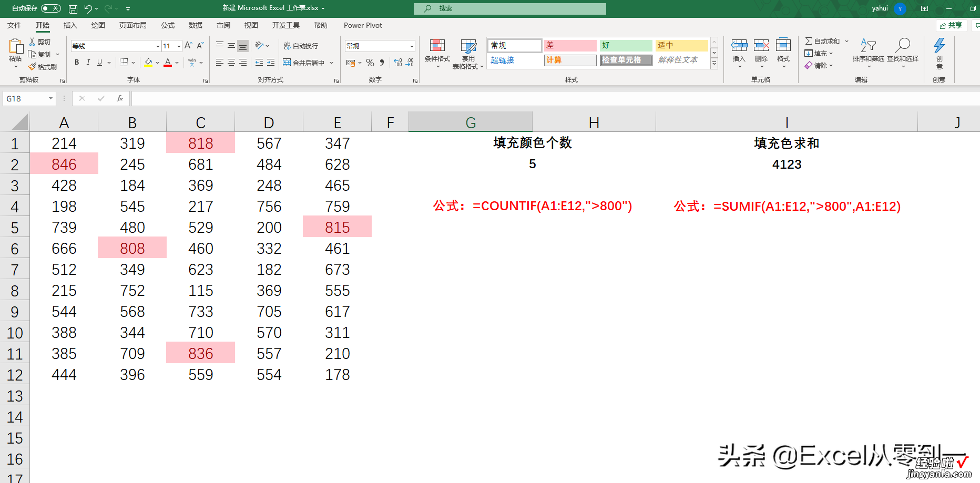The width and height of the screenshot is (980, 483).
Task: Click the insert function fx icon
Action: (x=120, y=98)
